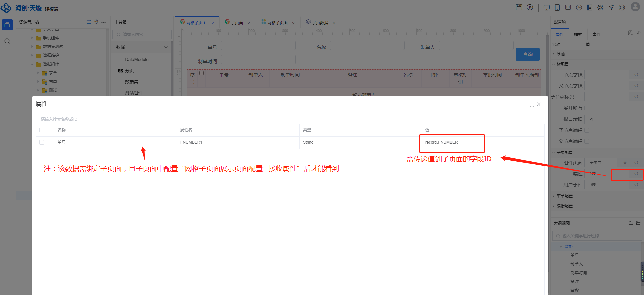Image resolution: width=644 pixels, height=295 pixels.
Task: Expand the 菜单配置 section
Action: [x=564, y=196]
